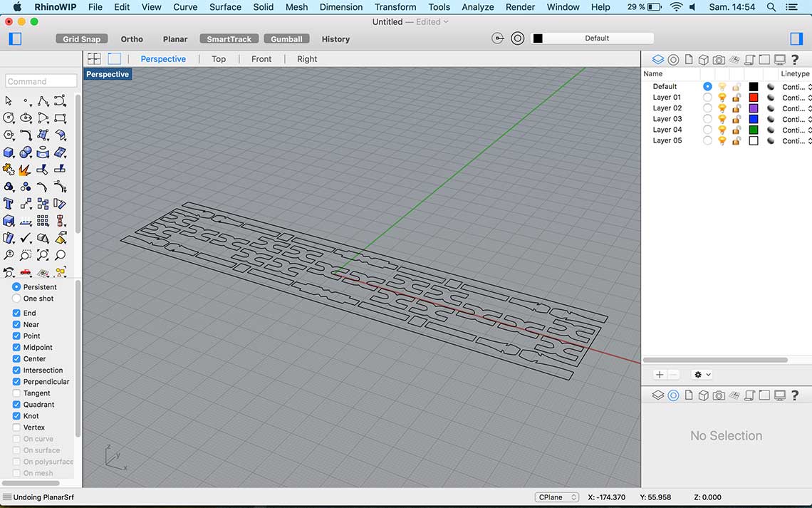Switch to the Front viewport tab
This screenshot has width=812, height=508.
(x=261, y=59)
